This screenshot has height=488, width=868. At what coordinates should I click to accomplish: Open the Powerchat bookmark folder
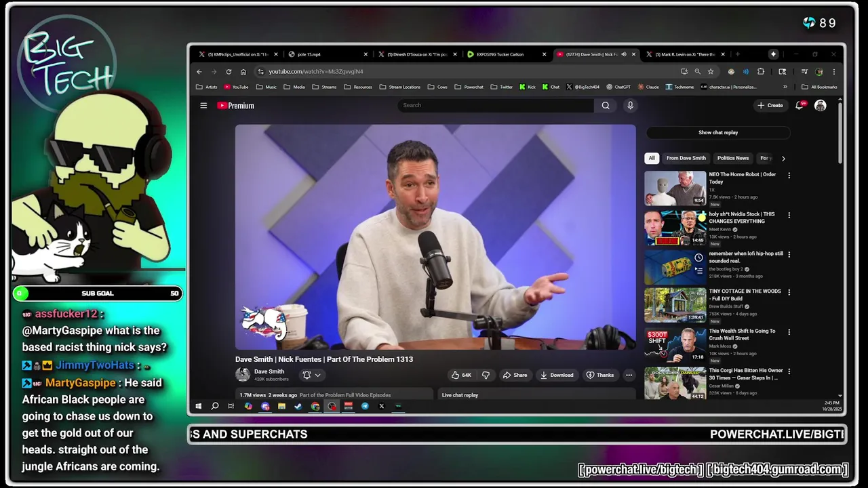click(x=469, y=87)
